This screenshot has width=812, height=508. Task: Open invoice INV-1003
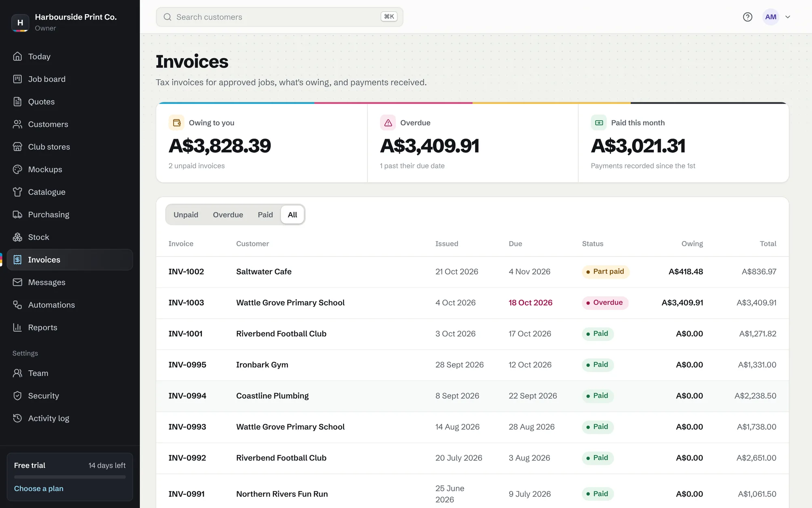point(186,303)
